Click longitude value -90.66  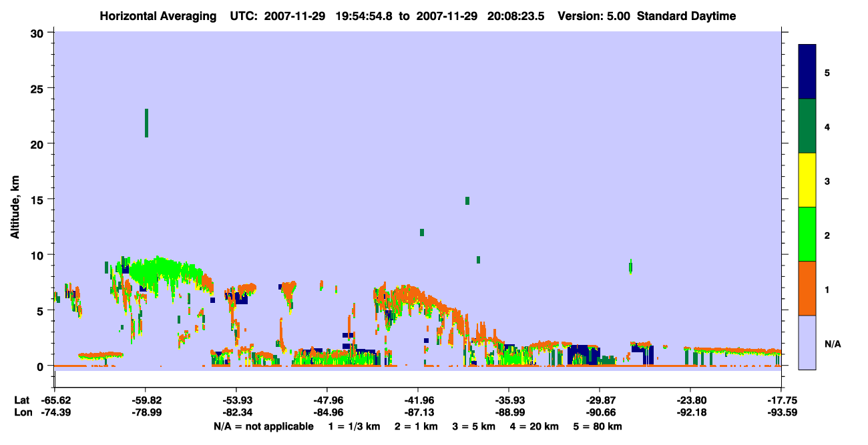point(600,412)
